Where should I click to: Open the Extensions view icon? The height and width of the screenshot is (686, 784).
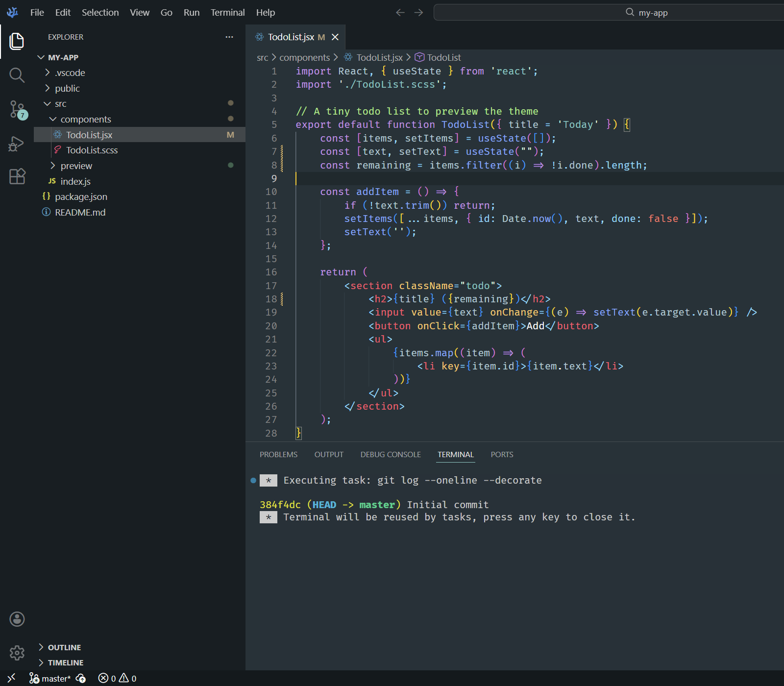click(x=17, y=176)
